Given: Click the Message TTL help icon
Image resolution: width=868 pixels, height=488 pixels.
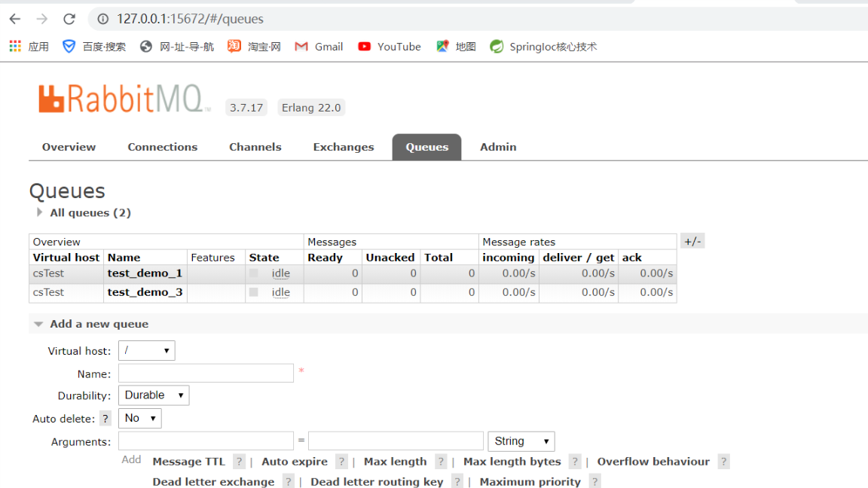Looking at the screenshot, I should [239, 462].
